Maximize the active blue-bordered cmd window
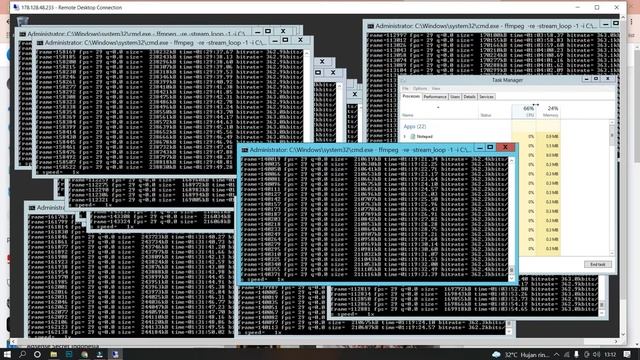Viewport: 640px width, 360px height. [x=490, y=147]
